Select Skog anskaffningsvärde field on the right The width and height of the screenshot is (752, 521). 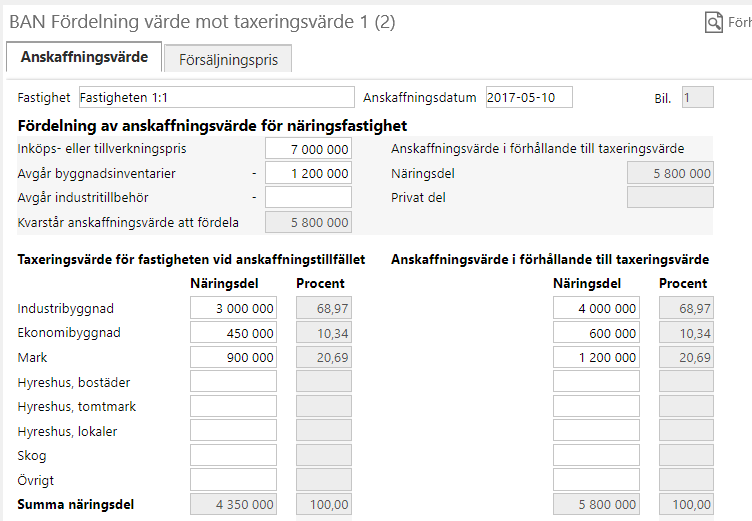point(596,455)
